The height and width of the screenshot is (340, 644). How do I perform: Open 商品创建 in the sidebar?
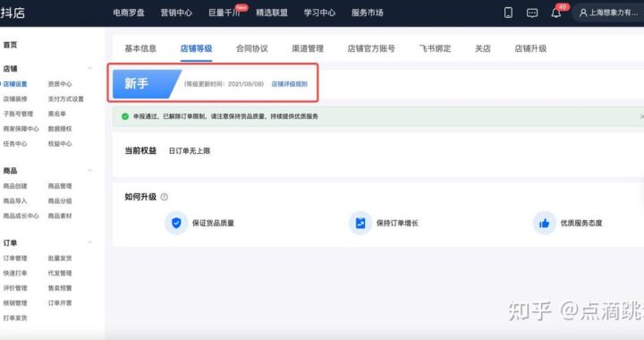(x=15, y=186)
